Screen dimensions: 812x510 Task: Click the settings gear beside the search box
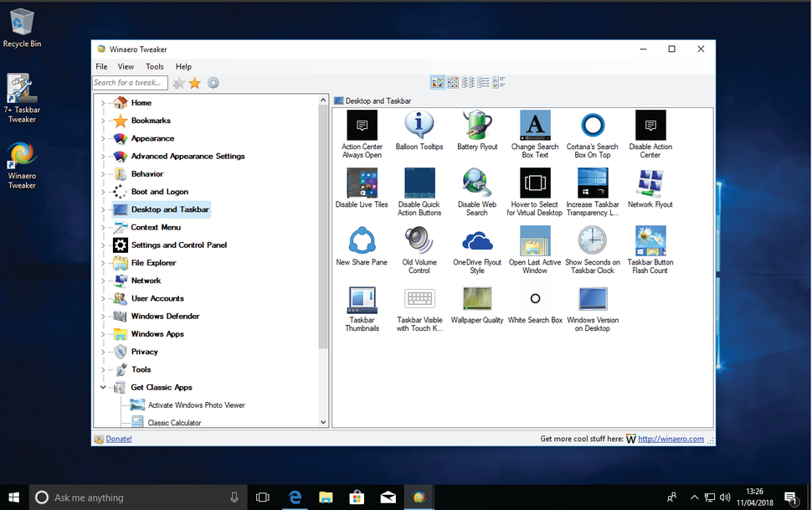213,82
